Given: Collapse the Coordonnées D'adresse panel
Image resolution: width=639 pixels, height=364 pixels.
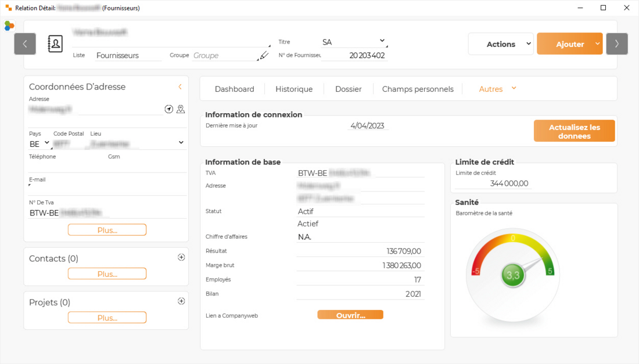Looking at the screenshot, I should pos(180,87).
